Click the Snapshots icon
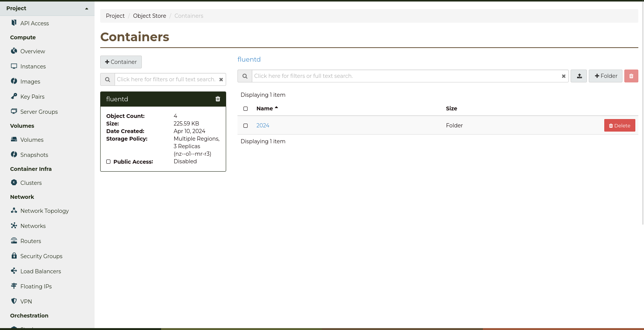 14,154
